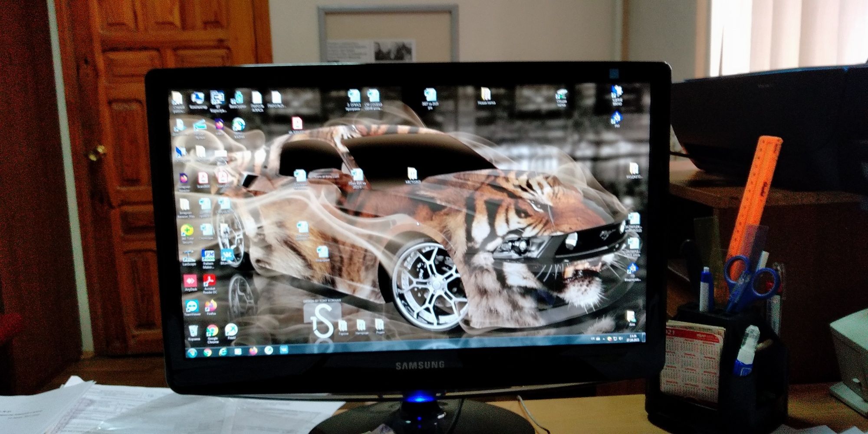Open the COVID Word document at the top

coord(373,100)
